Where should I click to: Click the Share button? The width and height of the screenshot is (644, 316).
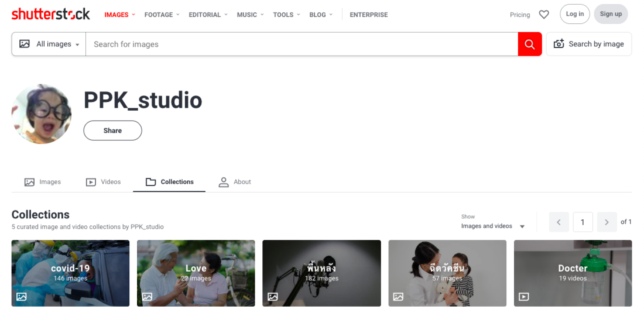(x=112, y=130)
